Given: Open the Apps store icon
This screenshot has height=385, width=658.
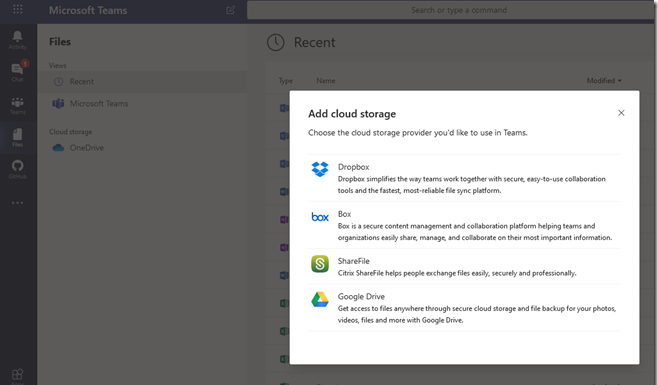Looking at the screenshot, I should pyautogui.click(x=18, y=375).
